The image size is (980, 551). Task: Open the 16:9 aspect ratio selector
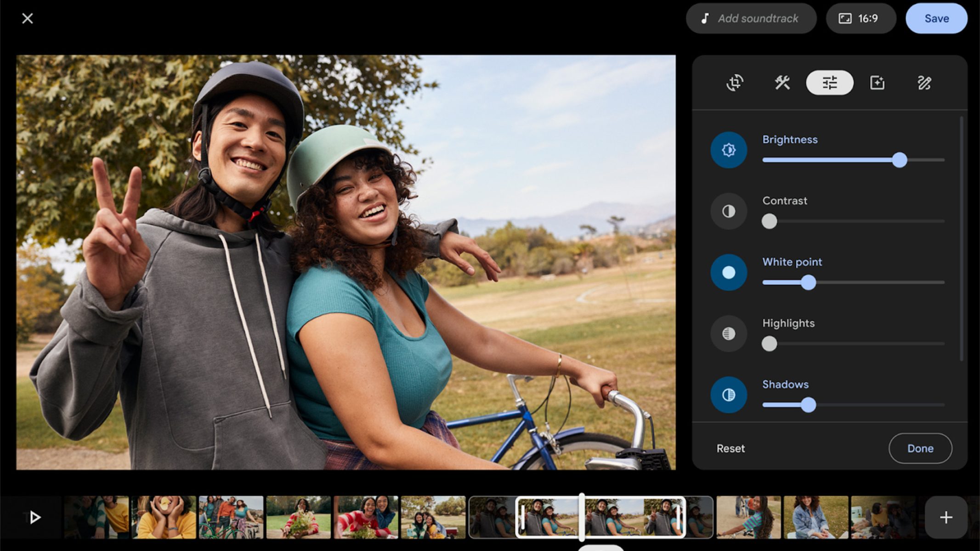pyautogui.click(x=861, y=18)
